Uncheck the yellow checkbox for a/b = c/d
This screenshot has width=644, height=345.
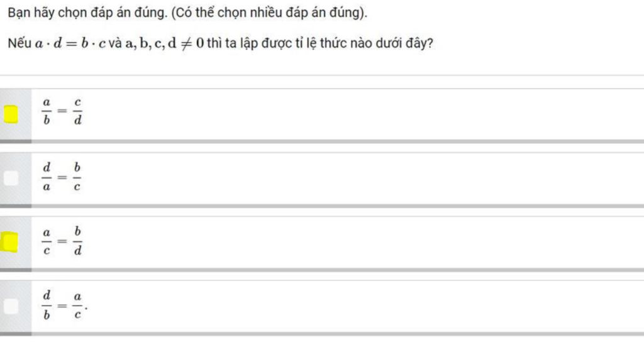11,114
